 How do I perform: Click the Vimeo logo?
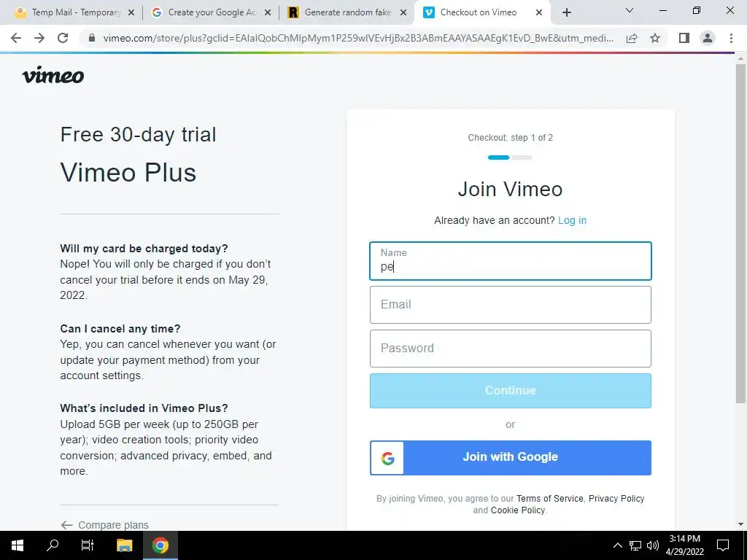click(53, 75)
